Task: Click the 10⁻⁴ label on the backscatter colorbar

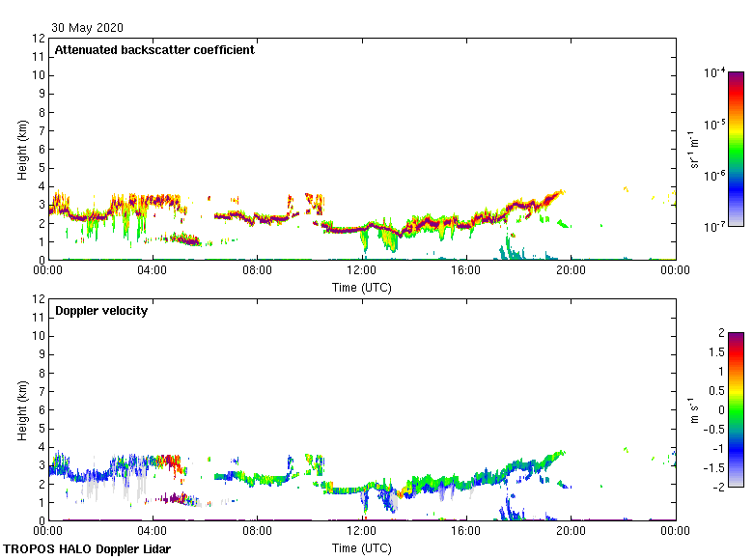Action: tap(715, 73)
